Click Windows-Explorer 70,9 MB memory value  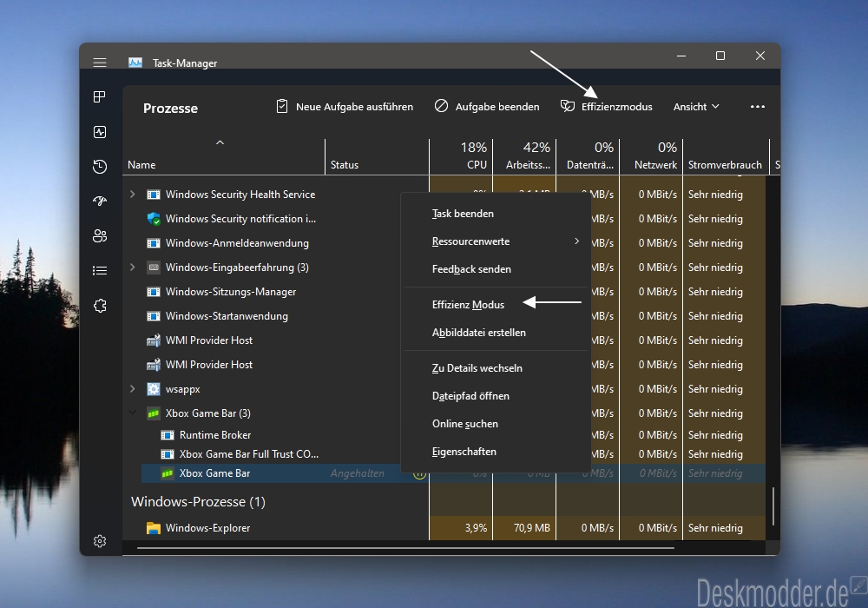[531, 528]
